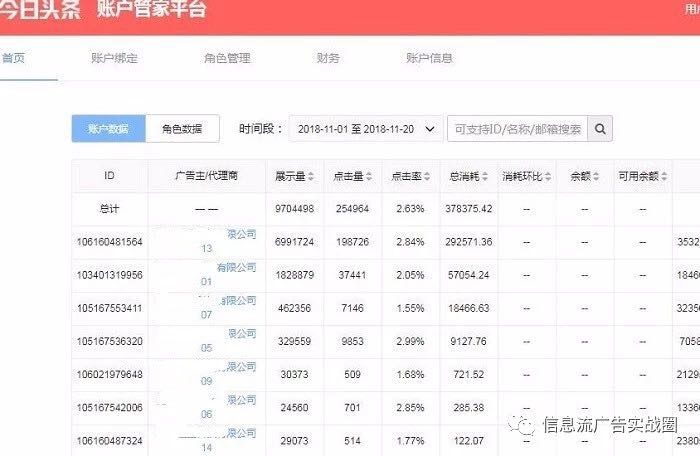Click total impressions value 9704498
700x456 pixels.
(x=295, y=209)
